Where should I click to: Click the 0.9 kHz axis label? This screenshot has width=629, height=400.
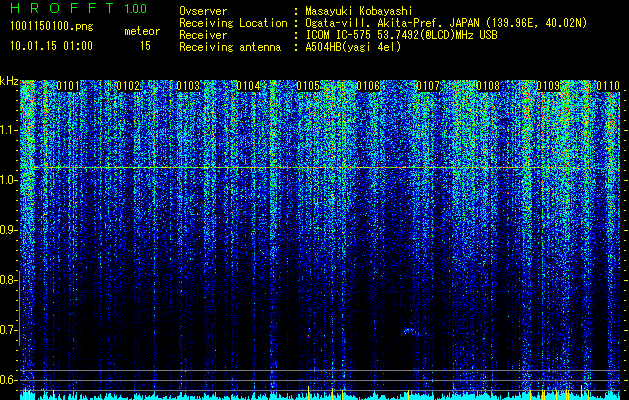point(9,230)
